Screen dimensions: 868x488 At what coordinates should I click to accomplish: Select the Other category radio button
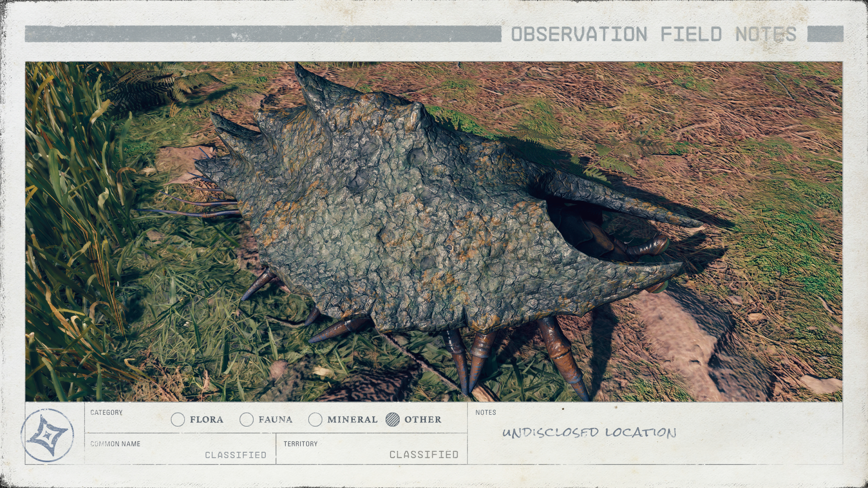[393, 420]
